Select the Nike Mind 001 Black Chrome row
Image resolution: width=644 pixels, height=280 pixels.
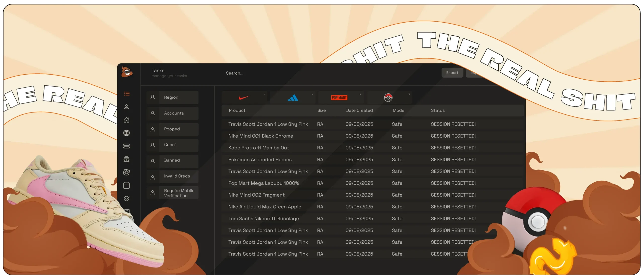(x=372, y=136)
